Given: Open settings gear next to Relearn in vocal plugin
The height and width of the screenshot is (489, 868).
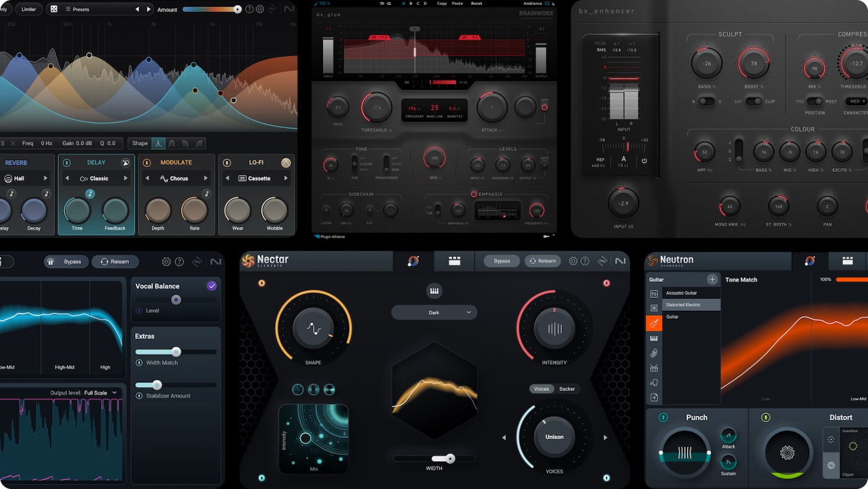Looking at the screenshot, I should pos(166,262).
